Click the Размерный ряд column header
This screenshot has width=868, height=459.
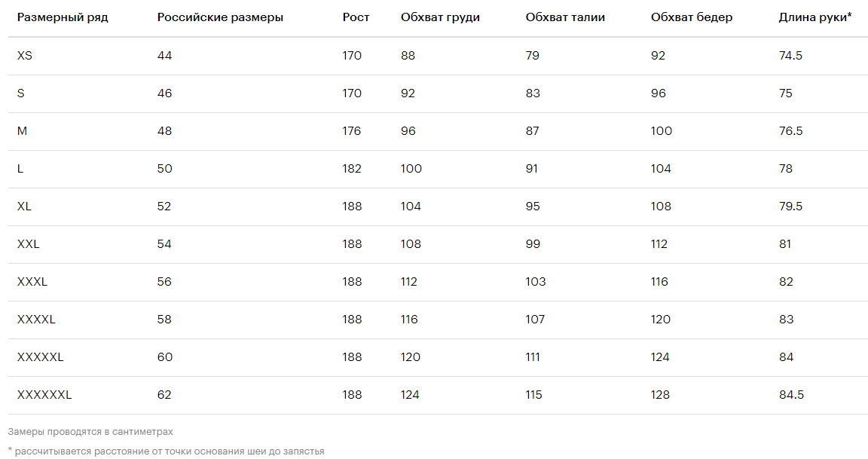coord(63,17)
